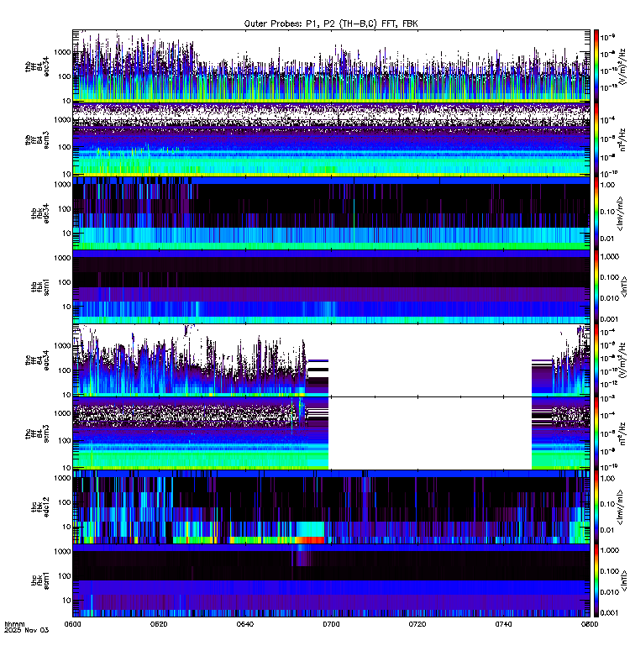Select the "thc fbk scm1" panel label
The height and width of the screenshot is (672, 630).
40,580
